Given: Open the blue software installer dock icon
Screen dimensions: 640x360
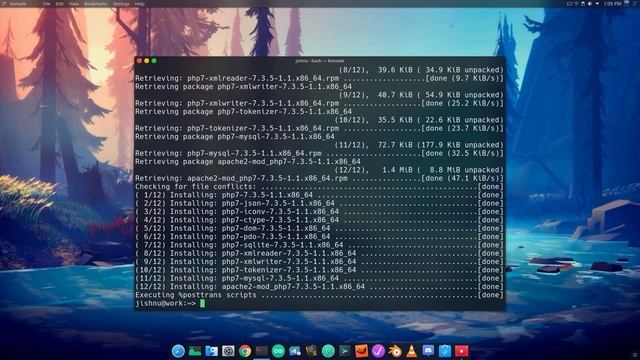Looking at the screenshot, I should (x=295, y=351).
